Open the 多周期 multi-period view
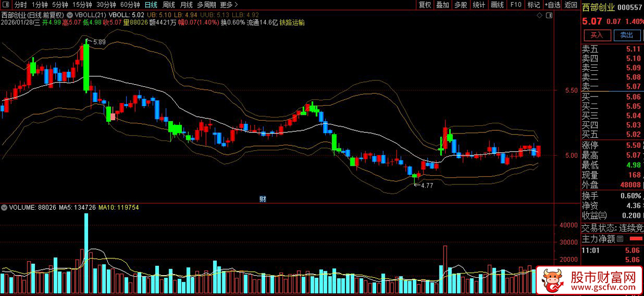644x296 pixels. tap(206, 5)
